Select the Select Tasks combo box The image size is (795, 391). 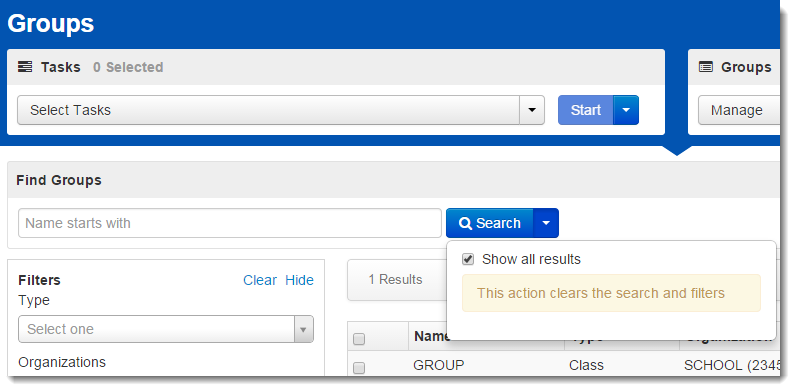coord(281,110)
